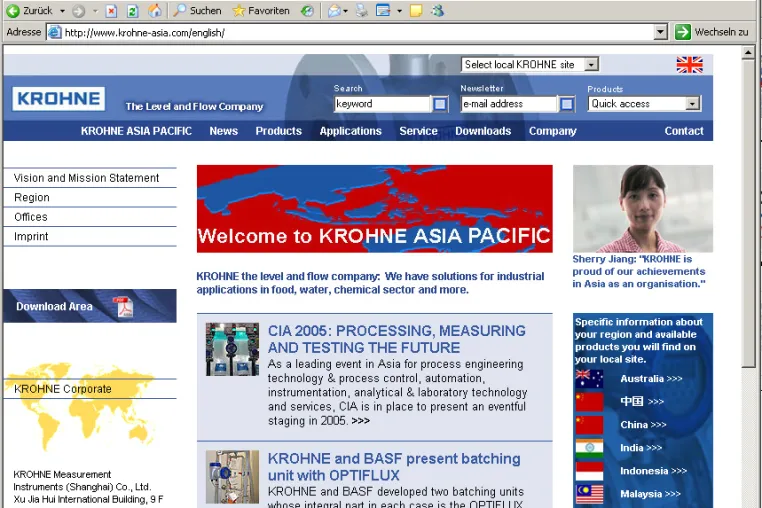Open the Australia >>> local site link
The height and width of the screenshot is (508, 762).
[651, 379]
